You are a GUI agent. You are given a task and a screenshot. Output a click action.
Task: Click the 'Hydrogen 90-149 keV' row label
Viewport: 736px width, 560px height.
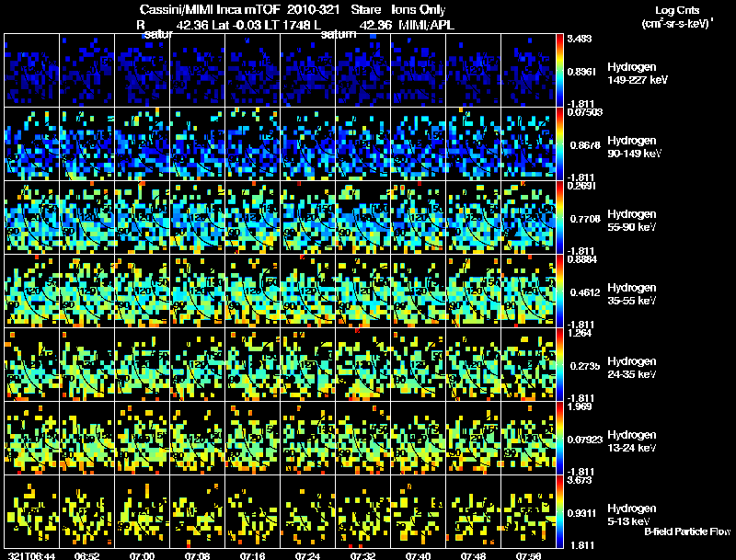point(634,147)
